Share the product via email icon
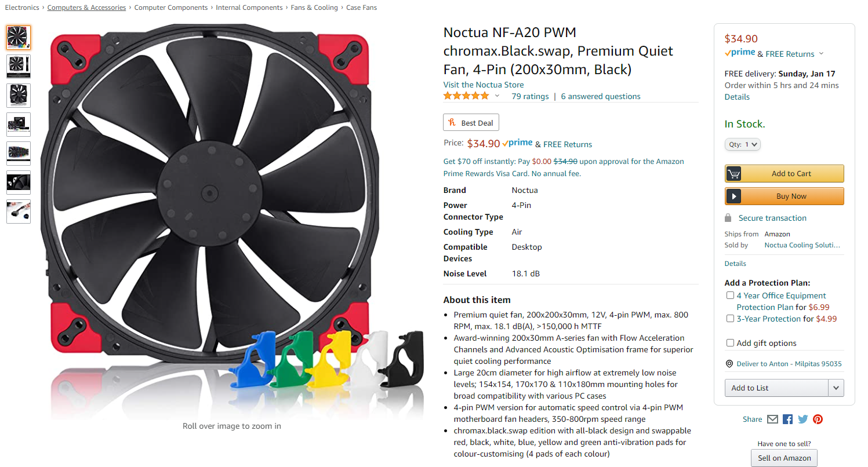Screen dimensions: 868x467 (x=772, y=419)
